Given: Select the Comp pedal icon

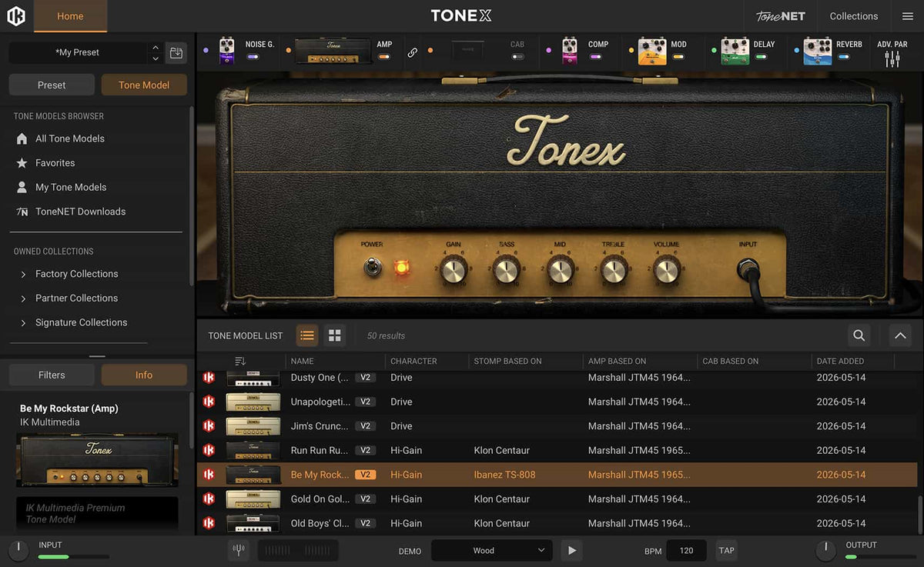Looking at the screenshot, I should pos(569,51).
